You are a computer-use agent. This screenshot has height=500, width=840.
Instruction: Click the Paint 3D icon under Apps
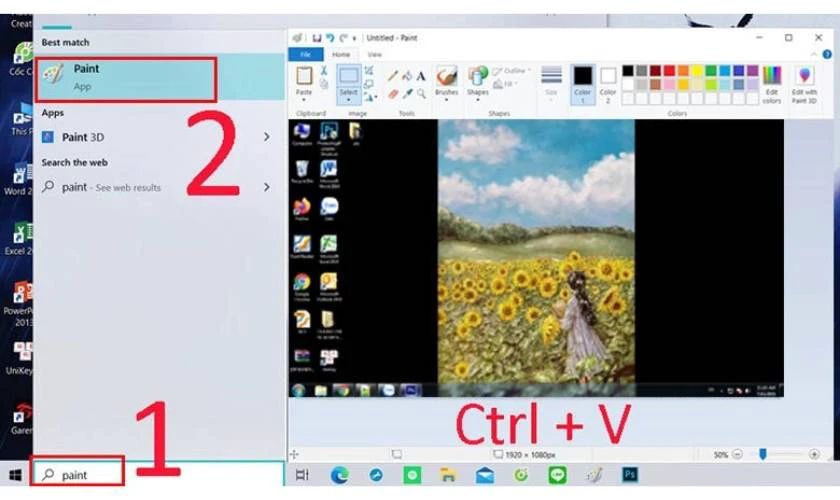(48, 137)
